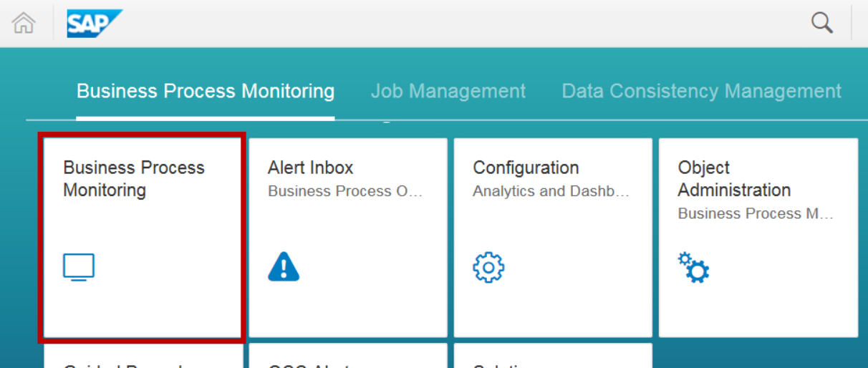The height and width of the screenshot is (368, 868).
Task: Open the Alert Inbox tile title
Action: (310, 168)
